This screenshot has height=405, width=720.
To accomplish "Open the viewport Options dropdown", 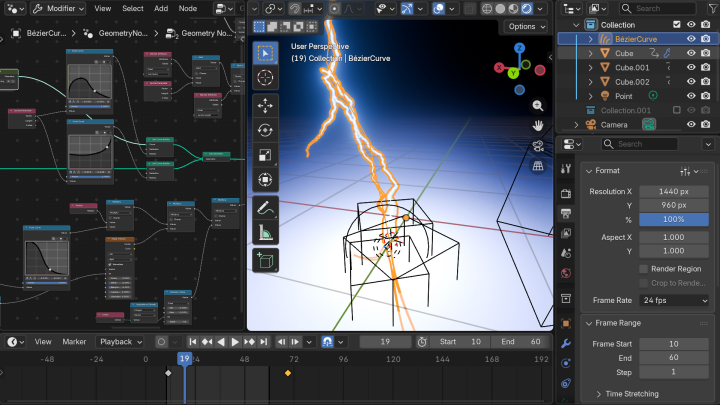I will [x=525, y=26].
